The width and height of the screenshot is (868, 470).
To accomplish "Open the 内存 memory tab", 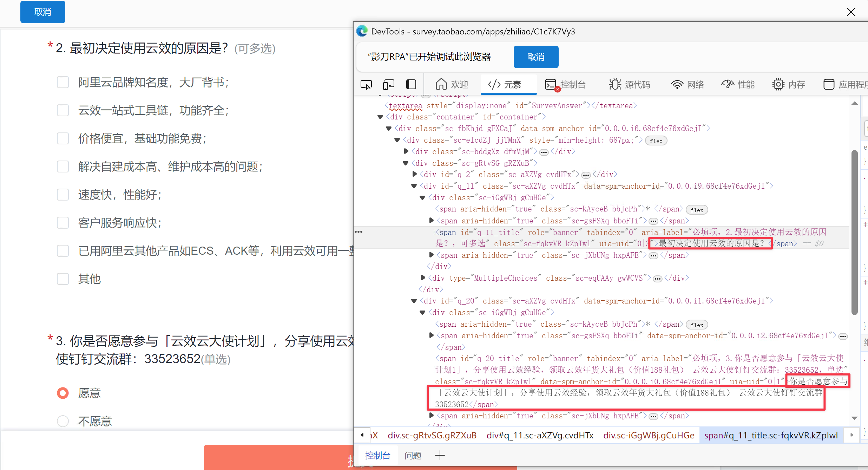I will click(x=789, y=85).
